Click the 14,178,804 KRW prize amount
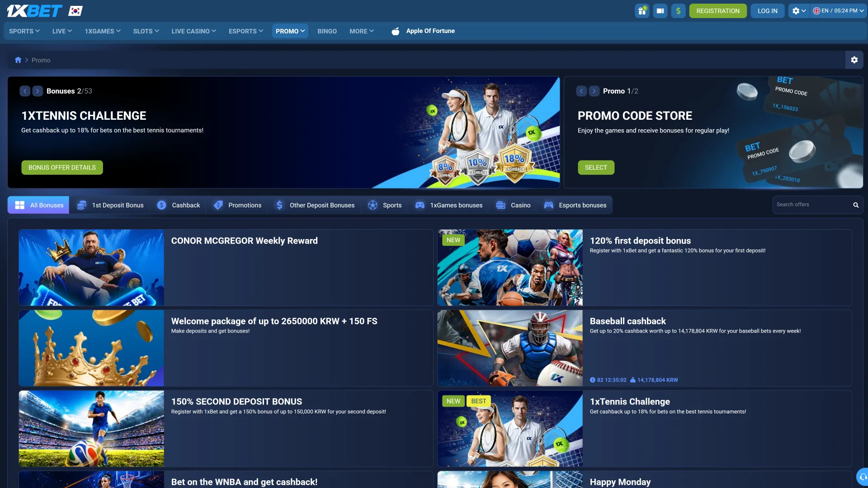 click(x=654, y=380)
